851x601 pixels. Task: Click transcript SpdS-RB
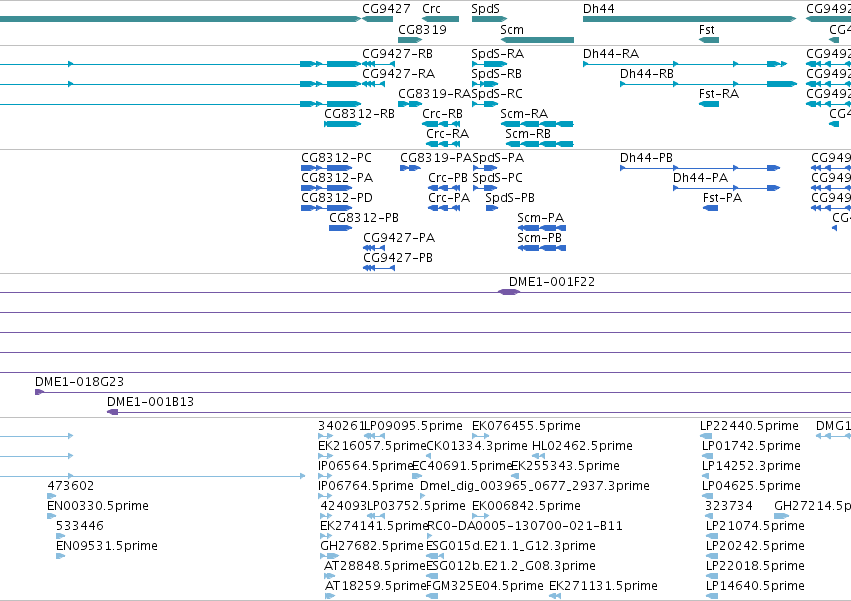pyautogui.click(x=485, y=84)
